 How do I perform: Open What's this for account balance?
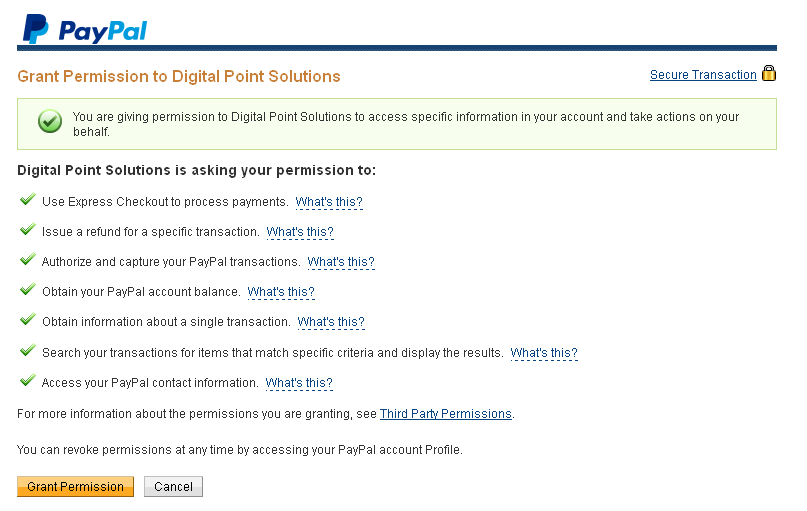281,292
